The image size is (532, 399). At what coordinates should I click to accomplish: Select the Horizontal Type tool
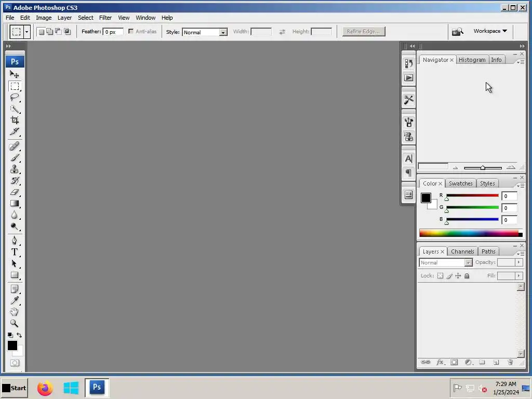[x=14, y=252]
